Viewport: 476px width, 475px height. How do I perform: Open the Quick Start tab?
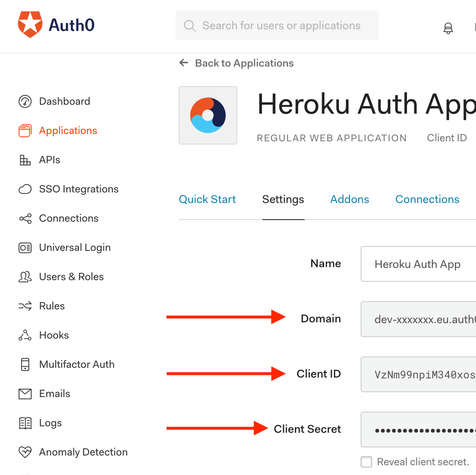pos(208,199)
